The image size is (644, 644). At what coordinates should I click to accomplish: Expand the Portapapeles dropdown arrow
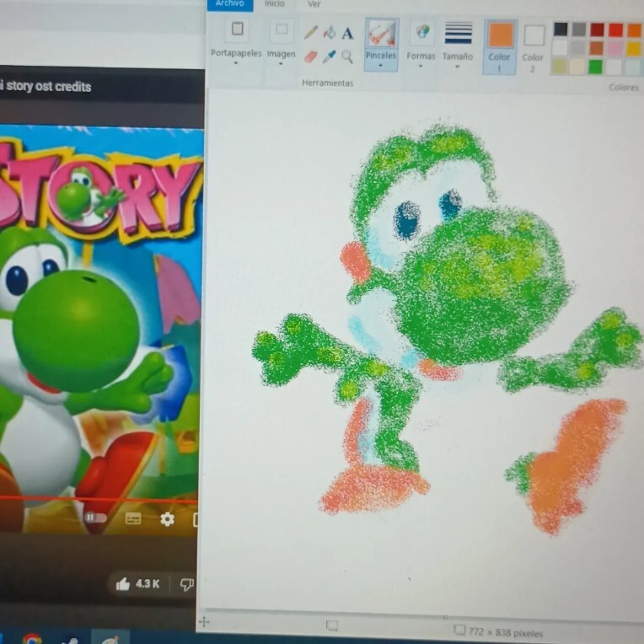(236, 63)
